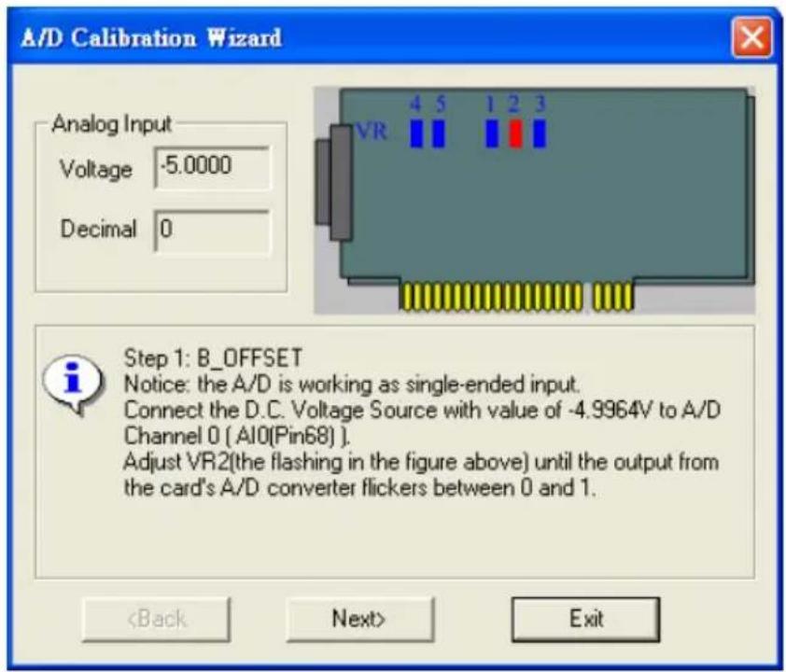Click the "Step 1: B_OFFSET" text
This screenshot has width=786, height=672.
point(213,357)
